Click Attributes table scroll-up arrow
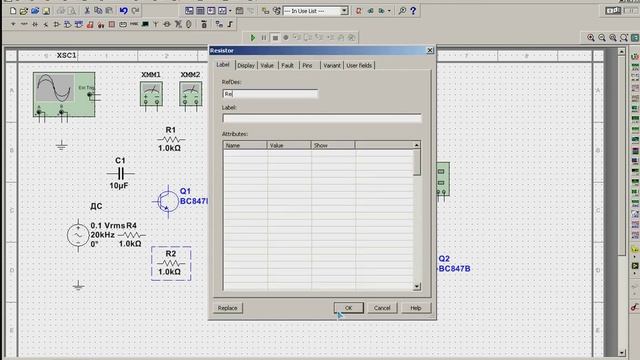 416,145
